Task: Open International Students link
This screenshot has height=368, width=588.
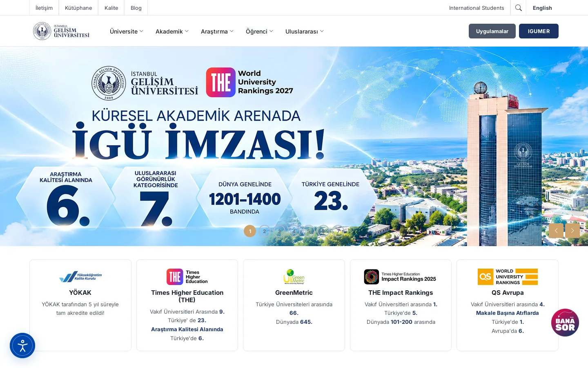Action: (x=477, y=8)
